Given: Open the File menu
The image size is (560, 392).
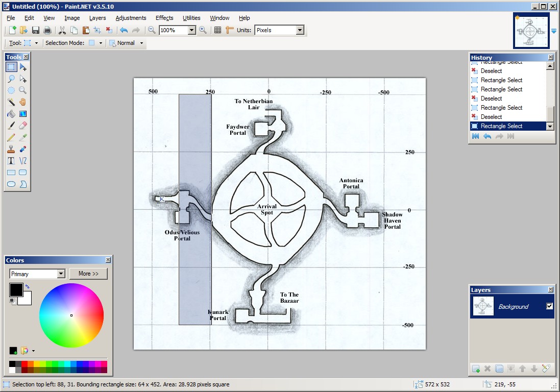Looking at the screenshot, I should [x=11, y=18].
